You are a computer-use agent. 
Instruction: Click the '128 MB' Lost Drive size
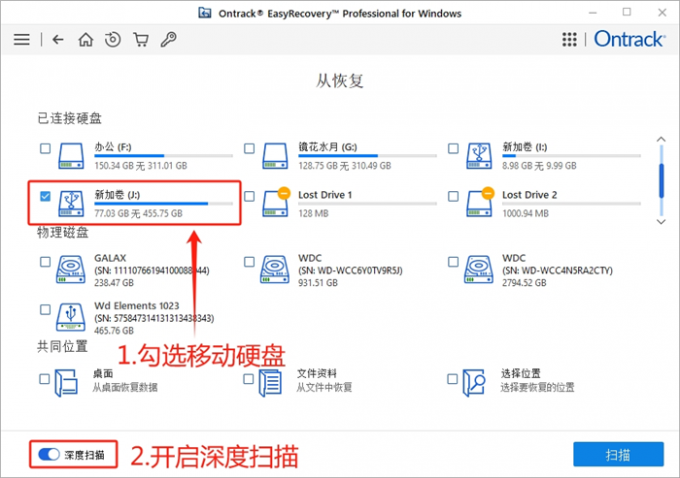coord(313,213)
